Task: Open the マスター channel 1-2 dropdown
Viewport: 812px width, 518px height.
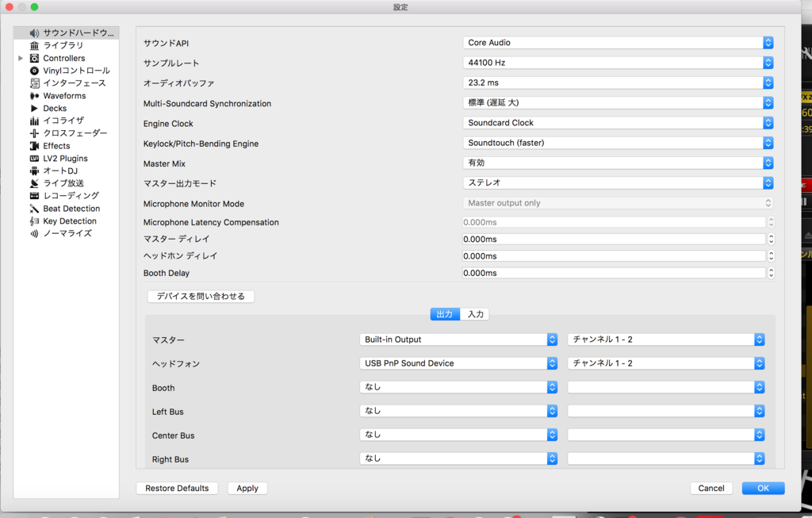Action: point(666,340)
